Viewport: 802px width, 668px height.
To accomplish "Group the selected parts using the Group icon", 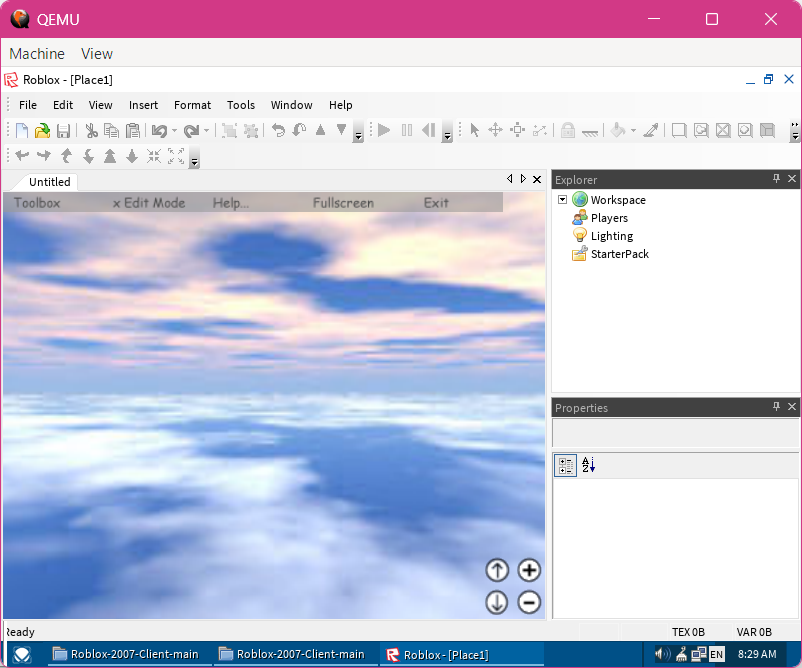I will [230, 130].
